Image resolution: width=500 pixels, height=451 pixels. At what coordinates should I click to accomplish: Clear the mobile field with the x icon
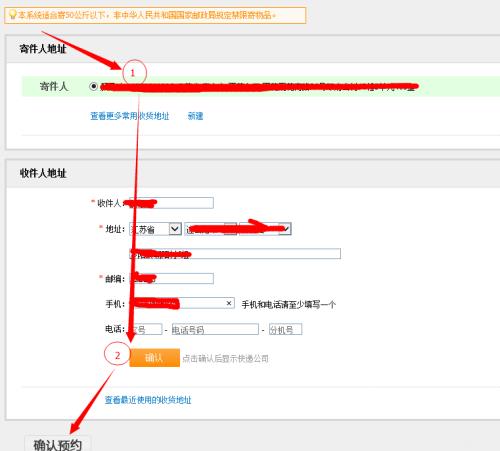pos(229,303)
